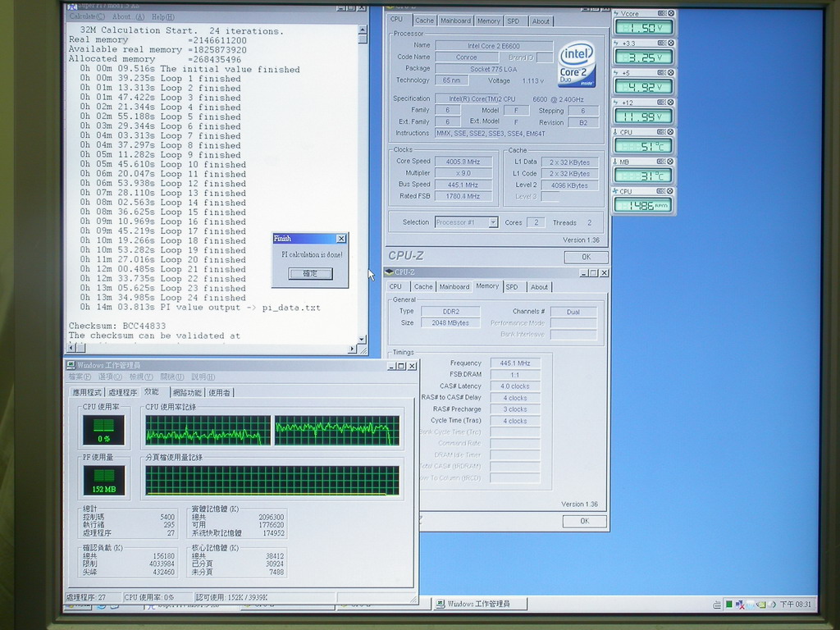Open the 檔案(F) menu in Task Manager
The height and width of the screenshot is (630, 840).
coord(80,377)
